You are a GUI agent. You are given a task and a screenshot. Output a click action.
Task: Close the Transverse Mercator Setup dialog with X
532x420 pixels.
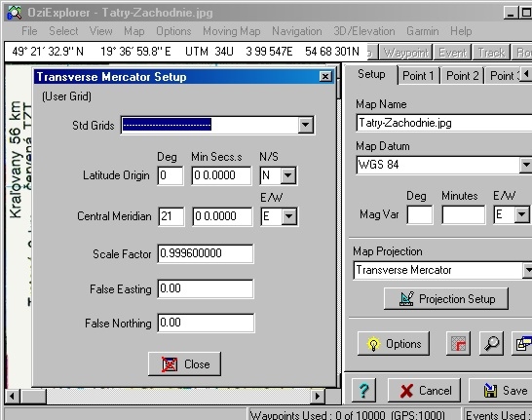325,77
